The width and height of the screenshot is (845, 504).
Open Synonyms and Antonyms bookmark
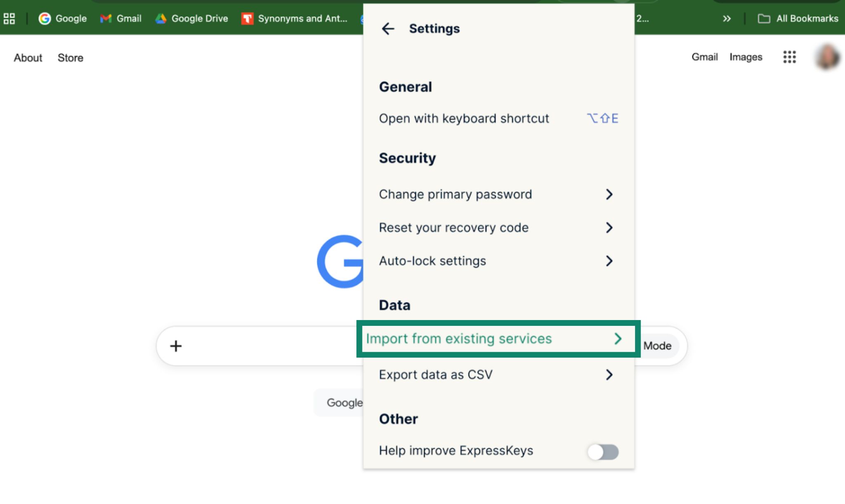pyautogui.click(x=295, y=19)
